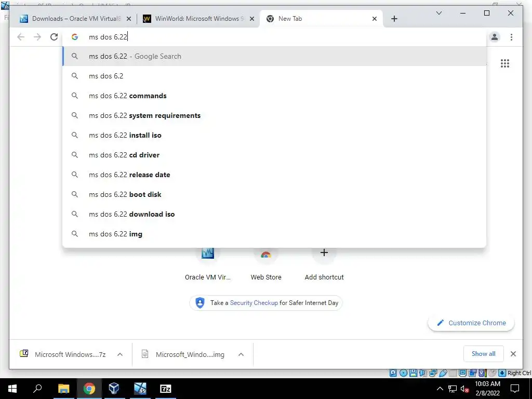Screen dimensions: 532x399
Task: Pick 'ms dos 6.22 img' suggestion
Action: tap(274, 234)
